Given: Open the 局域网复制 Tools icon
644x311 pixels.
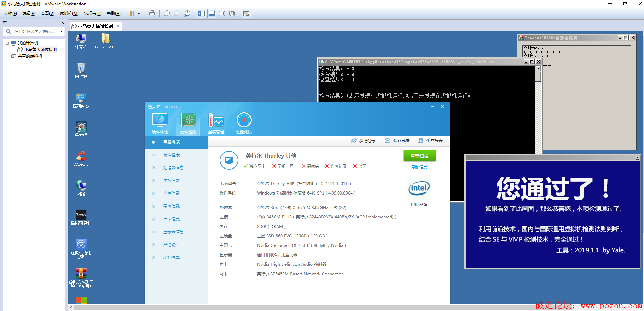Looking at the screenshot, I should point(81,217).
